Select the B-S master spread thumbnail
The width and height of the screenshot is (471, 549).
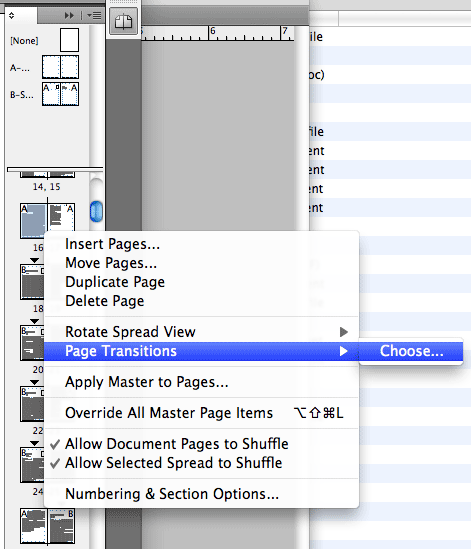pos(60,94)
